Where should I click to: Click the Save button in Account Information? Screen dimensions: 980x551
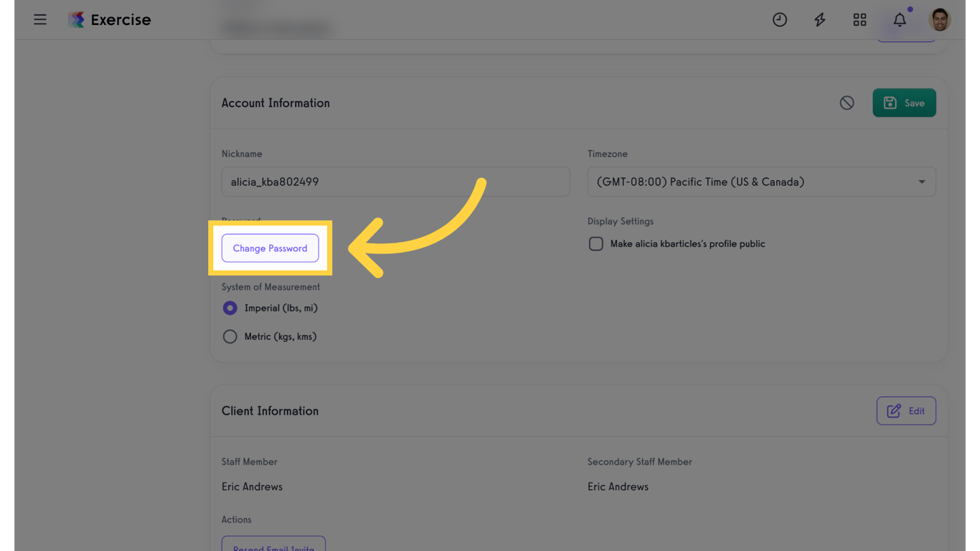(x=904, y=103)
